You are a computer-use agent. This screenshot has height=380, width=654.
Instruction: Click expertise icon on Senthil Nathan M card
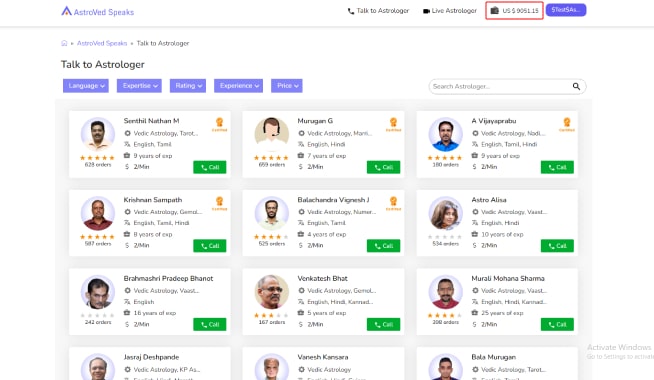click(127, 133)
